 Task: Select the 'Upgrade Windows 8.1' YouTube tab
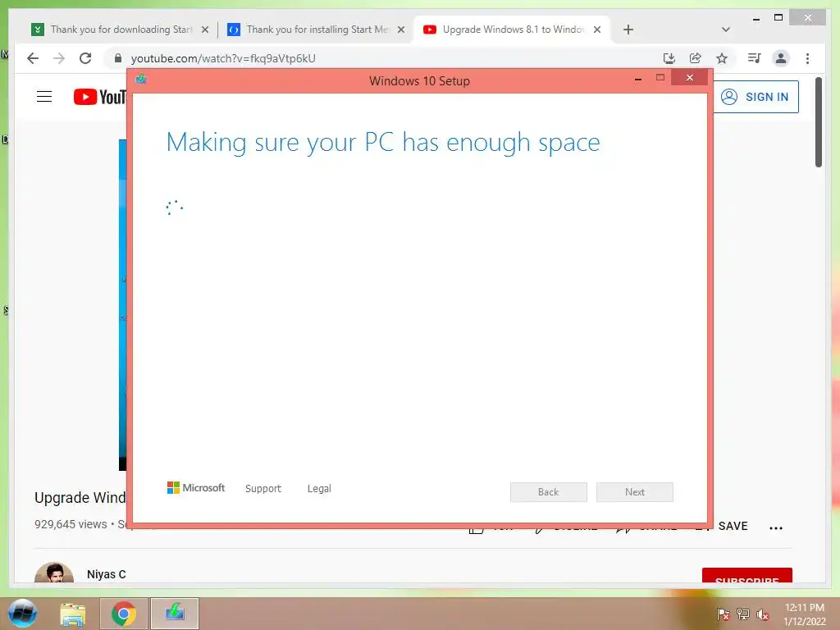(x=513, y=30)
